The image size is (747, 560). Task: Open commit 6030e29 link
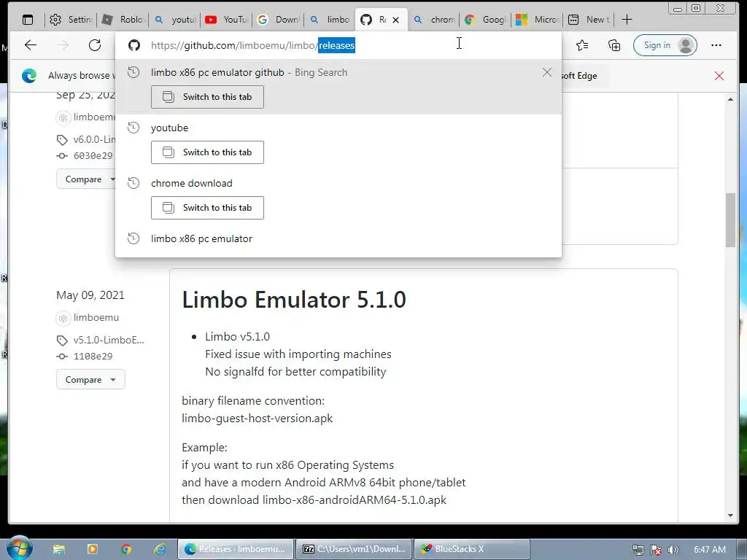[93, 156]
